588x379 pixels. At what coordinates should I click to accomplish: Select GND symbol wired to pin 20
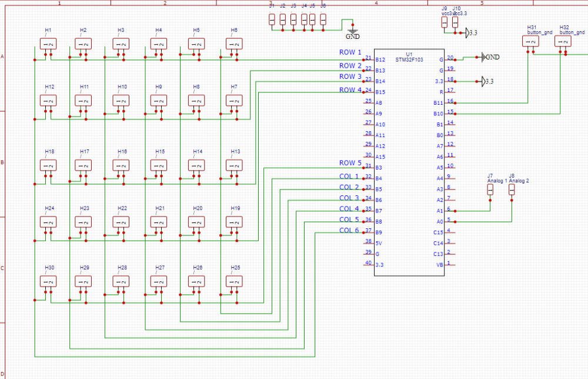[490, 57]
